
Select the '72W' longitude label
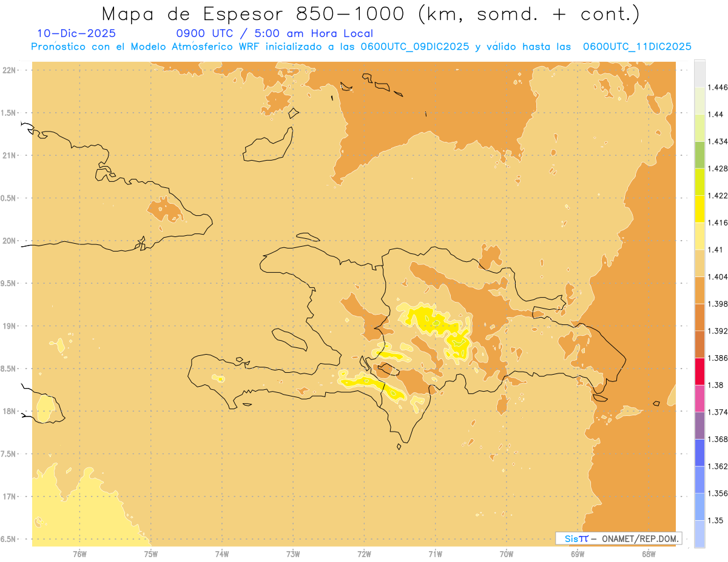(364, 554)
